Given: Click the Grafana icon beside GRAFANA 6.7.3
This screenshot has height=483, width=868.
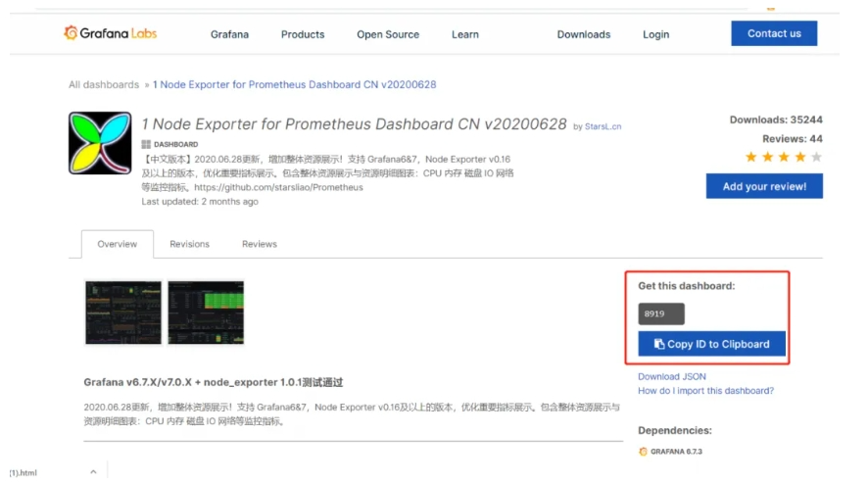Looking at the screenshot, I should (x=643, y=452).
